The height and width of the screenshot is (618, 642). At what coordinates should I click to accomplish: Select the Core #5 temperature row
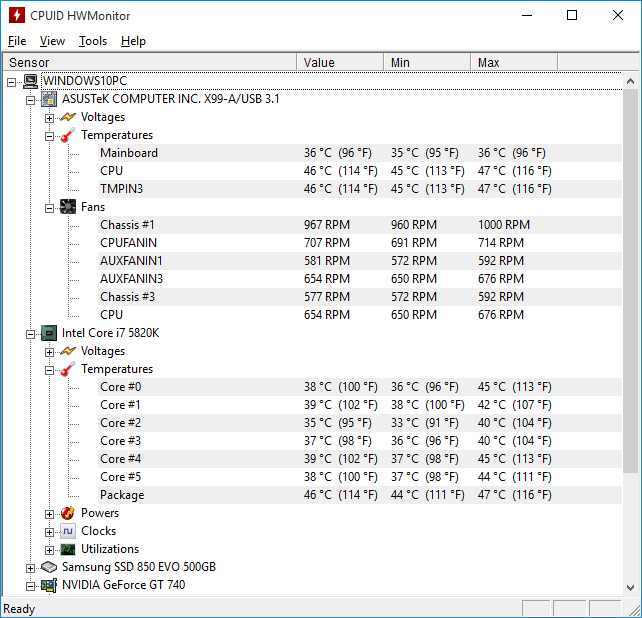[360, 477]
